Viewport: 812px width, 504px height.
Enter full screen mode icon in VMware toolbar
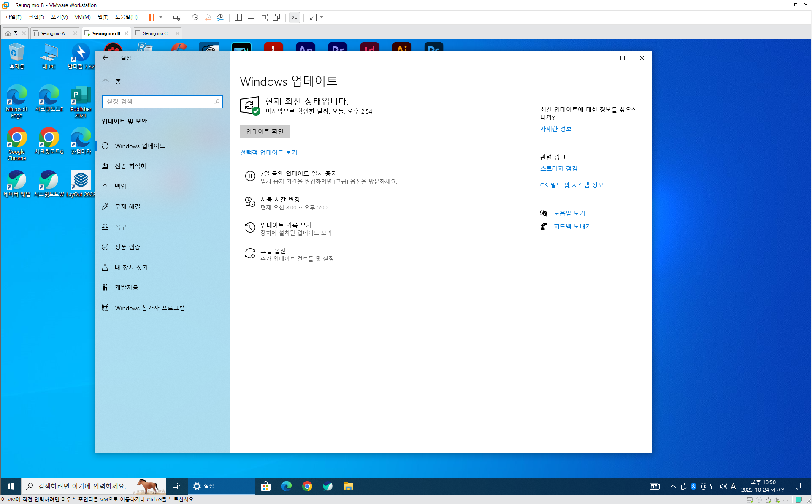pos(264,17)
